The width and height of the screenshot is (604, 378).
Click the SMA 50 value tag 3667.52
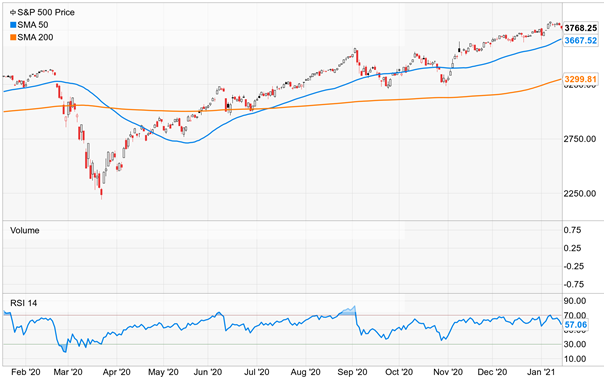[581, 40]
